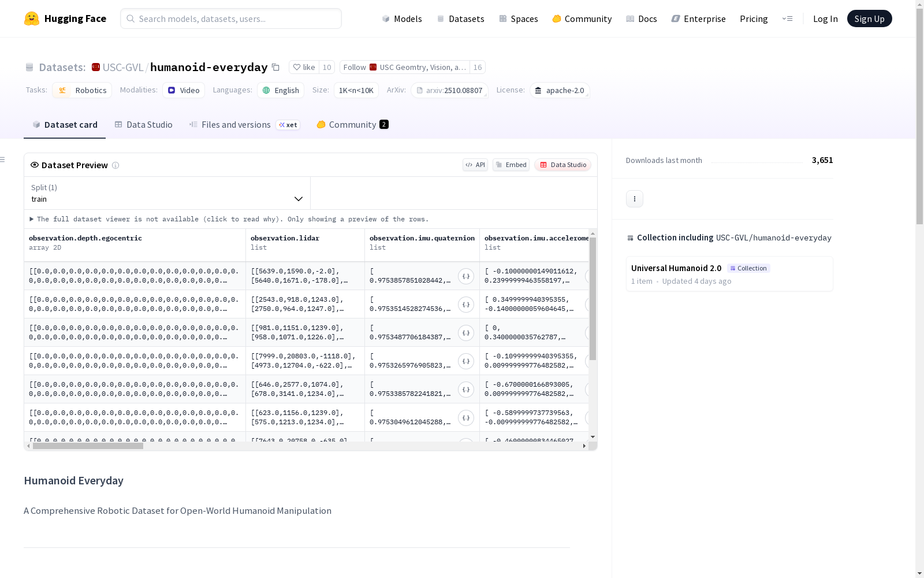Click the table's scroll-down arrow
Image resolution: width=924 pixels, height=578 pixels.
pos(593,437)
